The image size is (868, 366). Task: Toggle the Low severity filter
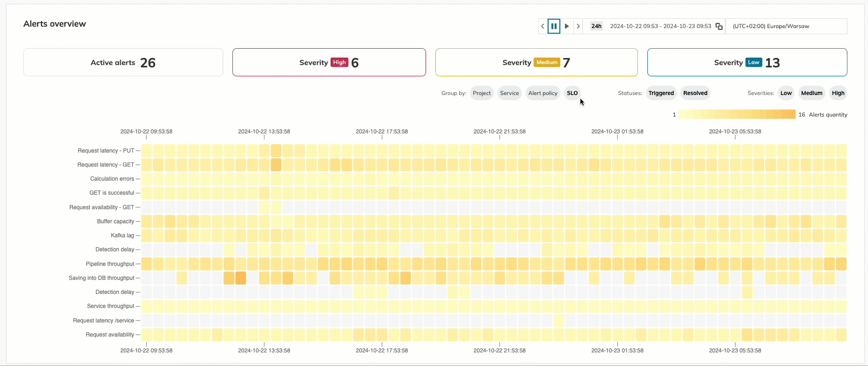[x=786, y=93]
